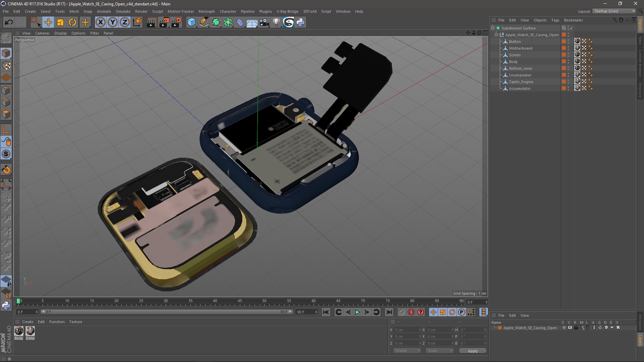Open material manager Create menu
Screen dimensions: 644x362
pos(28,322)
